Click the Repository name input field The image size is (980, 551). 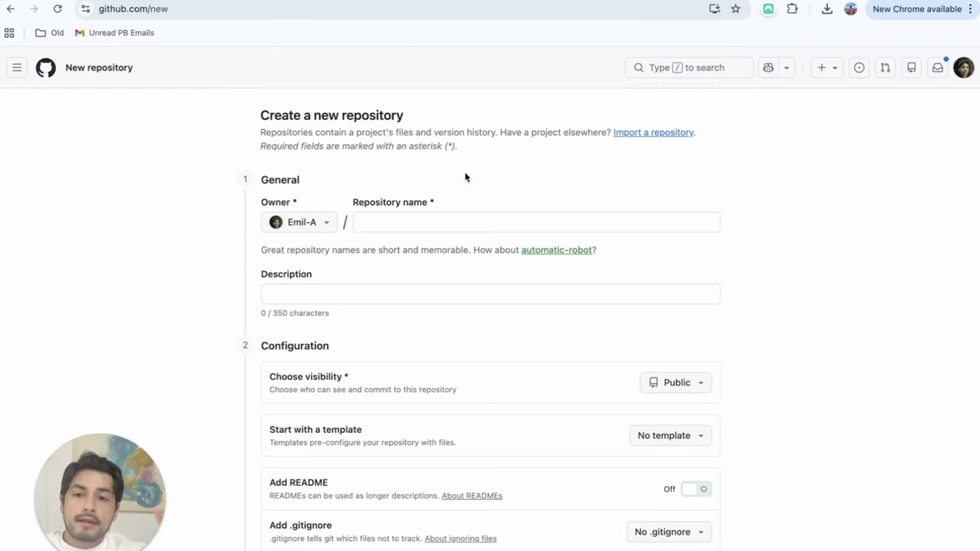coord(537,222)
